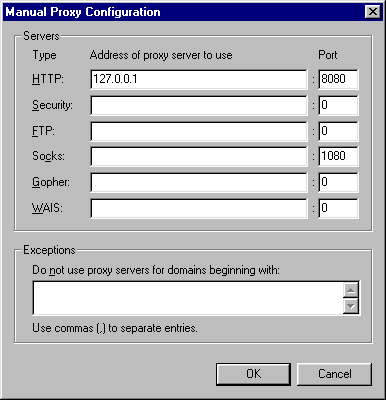Focus the FTP proxy address field

(x=199, y=131)
